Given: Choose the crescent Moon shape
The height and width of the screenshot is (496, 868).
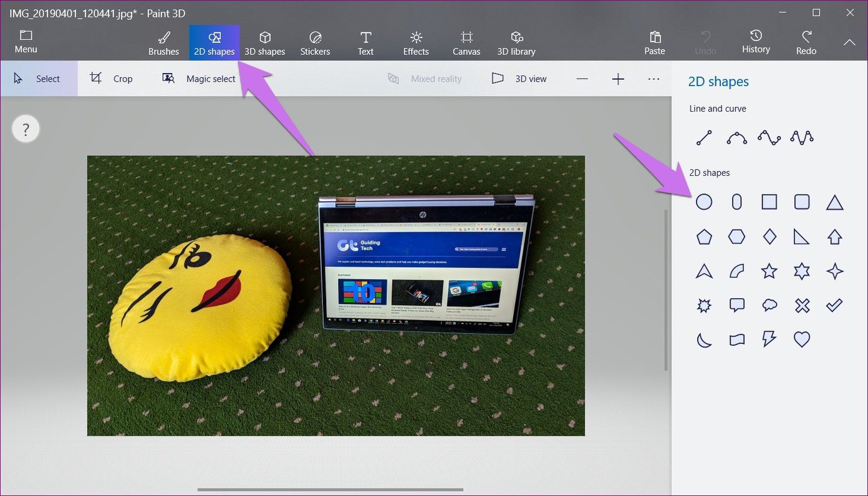Looking at the screenshot, I should pyautogui.click(x=704, y=339).
